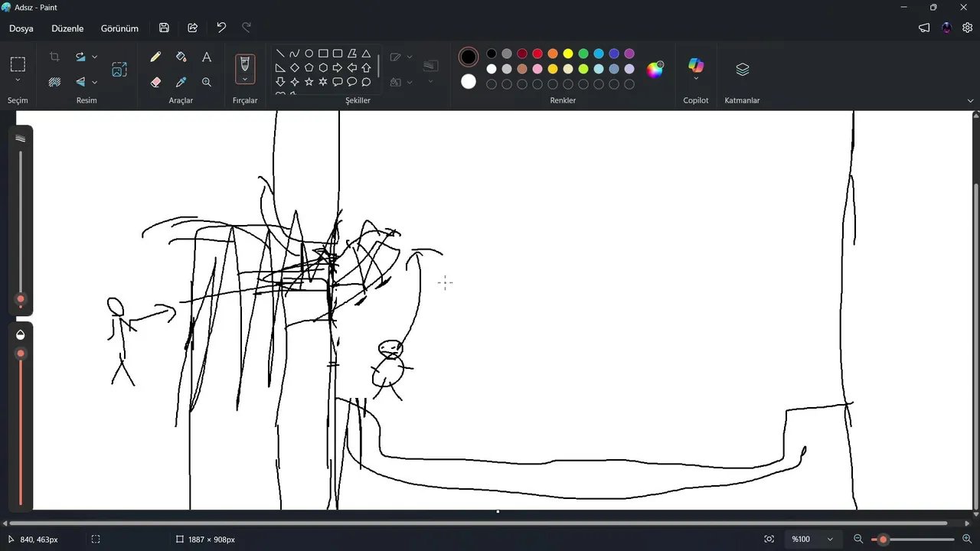The image size is (980, 551).
Task: Select secondary color two circle
Action: point(469,81)
